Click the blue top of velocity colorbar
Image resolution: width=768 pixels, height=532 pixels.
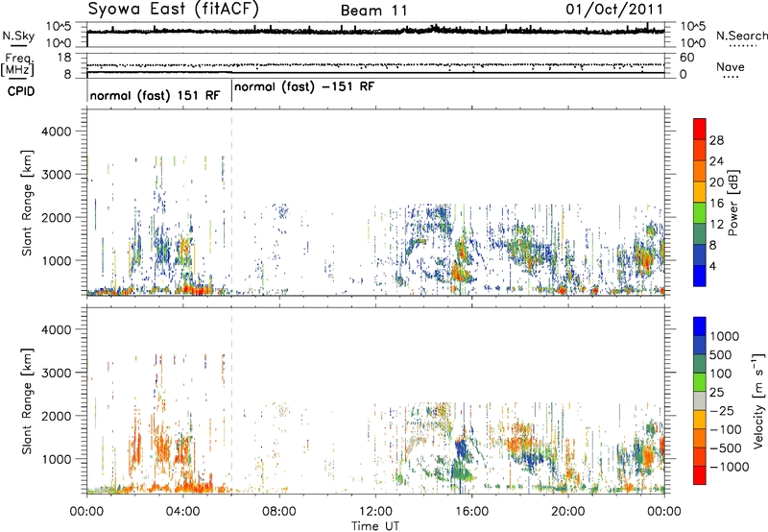tap(700, 326)
